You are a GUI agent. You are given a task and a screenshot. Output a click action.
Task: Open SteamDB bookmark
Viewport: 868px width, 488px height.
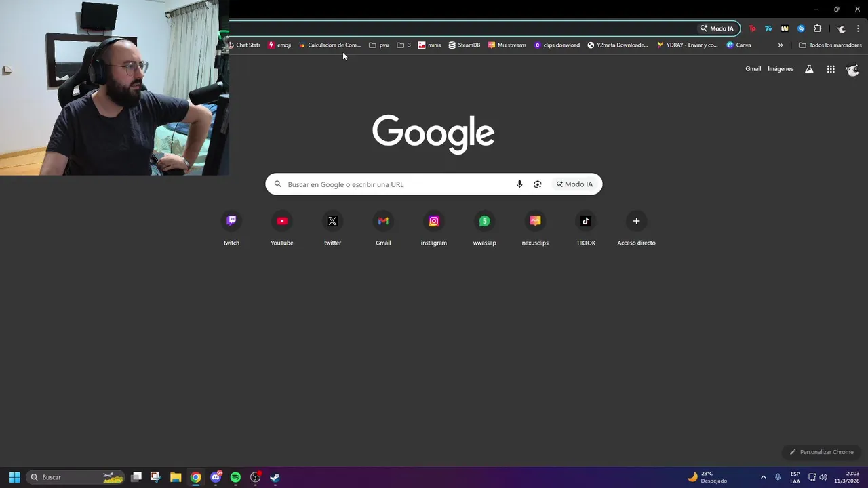[x=465, y=45]
